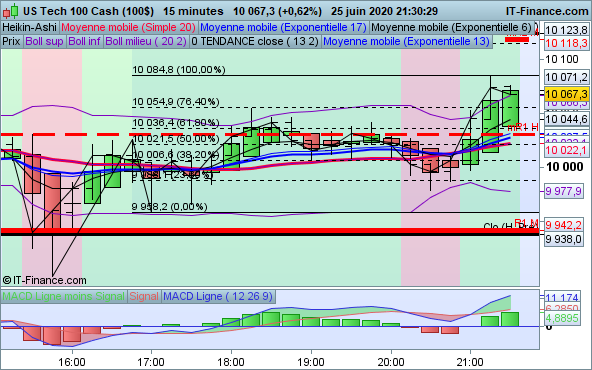
Task: Click the US Tech 100 Cash (100$) title
Action: (88, 11)
